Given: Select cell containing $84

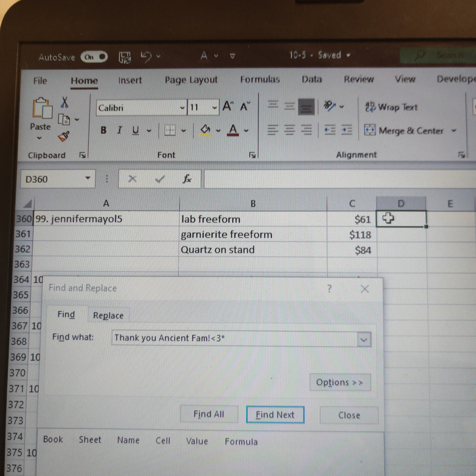Looking at the screenshot, I should click(352, 250).
